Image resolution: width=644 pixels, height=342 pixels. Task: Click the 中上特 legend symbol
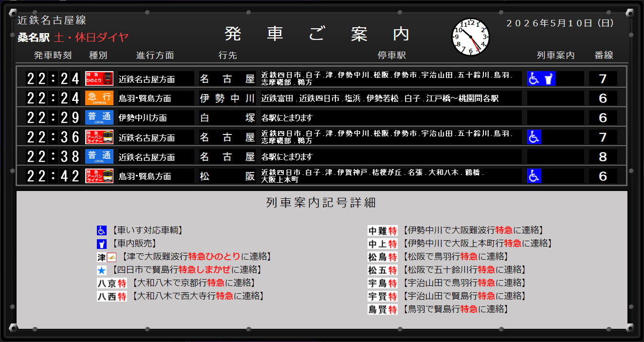pyautogui.click(x=383, y=244)
